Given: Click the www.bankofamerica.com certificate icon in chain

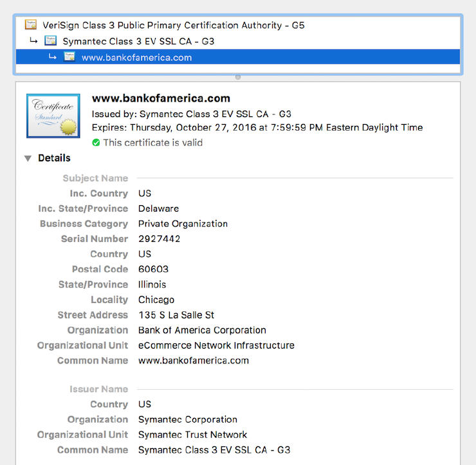Looking at the screenshot, I should click(69, 57).
